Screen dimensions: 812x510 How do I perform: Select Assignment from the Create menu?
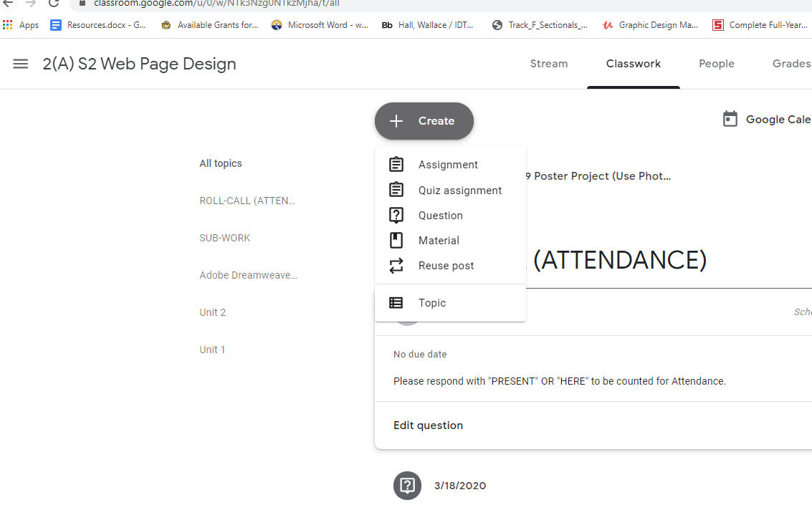click(x=448, y=165)
